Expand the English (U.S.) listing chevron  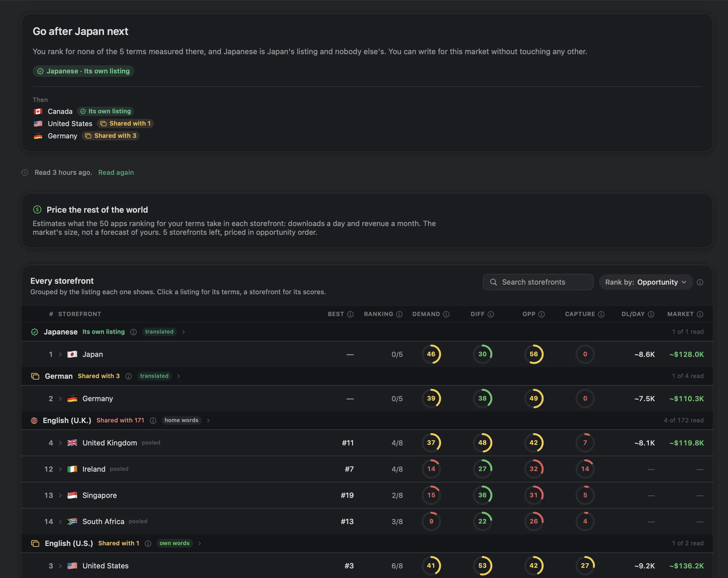(x=200, y=543)
